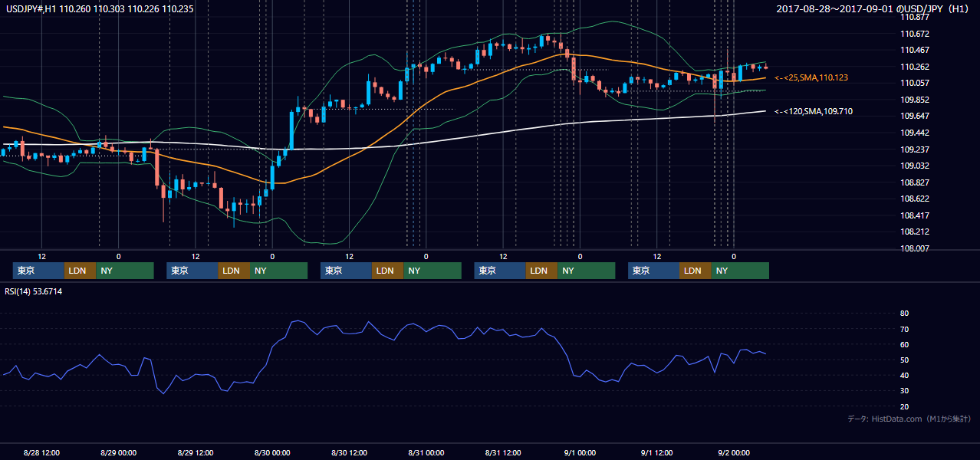Click price axis value 108.007
This screenshot has height=460, width=980.
tap(916, 248)
